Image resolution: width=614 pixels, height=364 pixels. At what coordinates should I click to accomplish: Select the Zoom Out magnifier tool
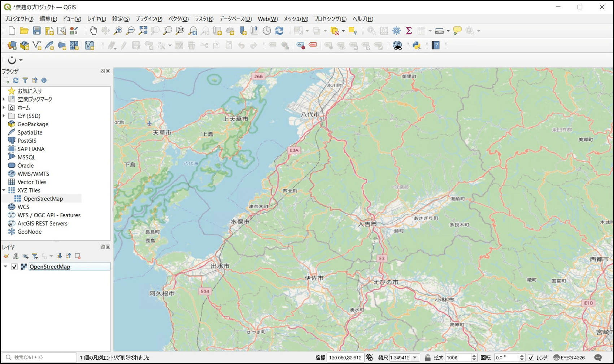click(130, 31)
